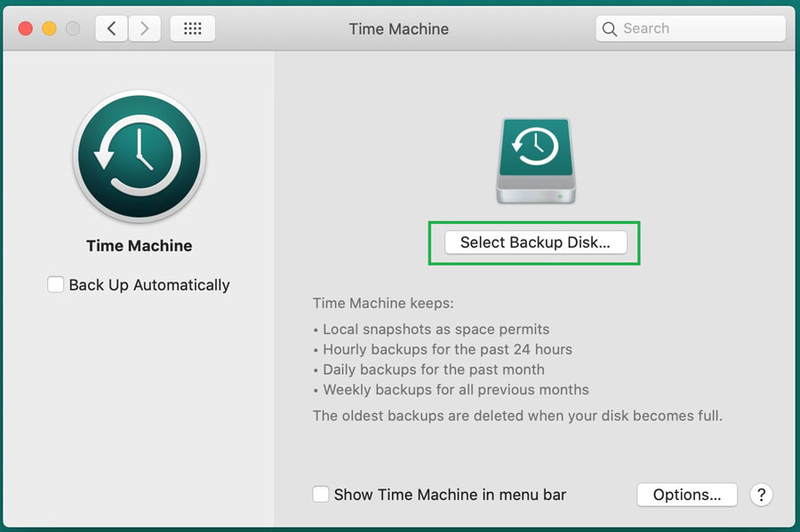Screen dimensions: 800x532
Task: Minimize the window with yellow button
Action: (x=49, y=28)
